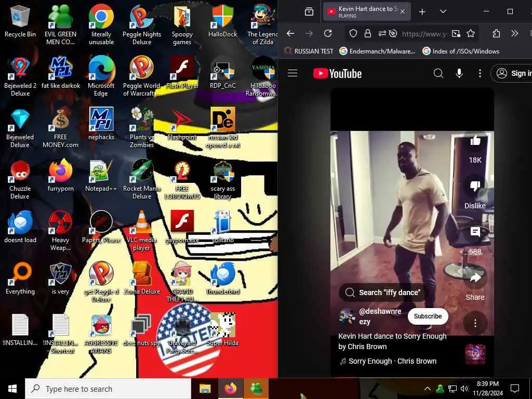
Task: Open comments on the short
Action: (x=475, y=232)
